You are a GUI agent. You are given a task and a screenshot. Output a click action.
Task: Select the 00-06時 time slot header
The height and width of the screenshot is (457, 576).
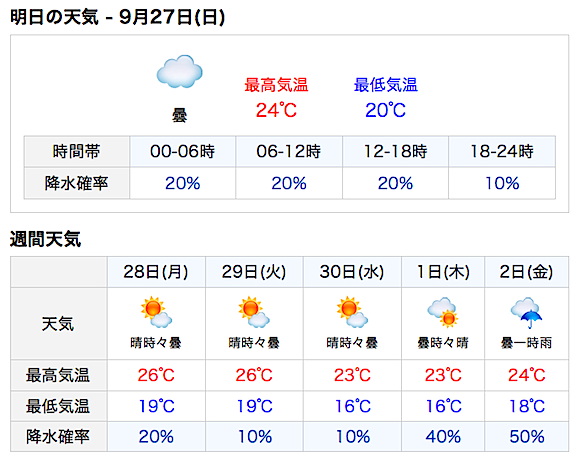tap(183, 151)
